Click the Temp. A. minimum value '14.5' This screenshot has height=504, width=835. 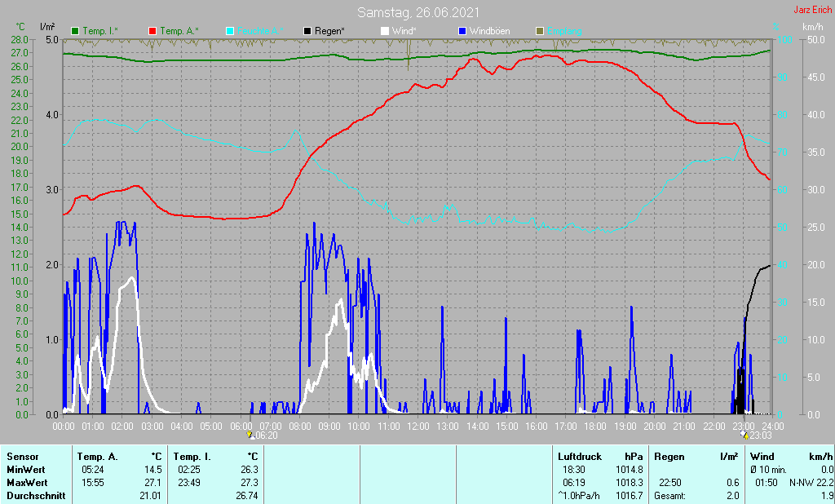[x=152, y=470]
